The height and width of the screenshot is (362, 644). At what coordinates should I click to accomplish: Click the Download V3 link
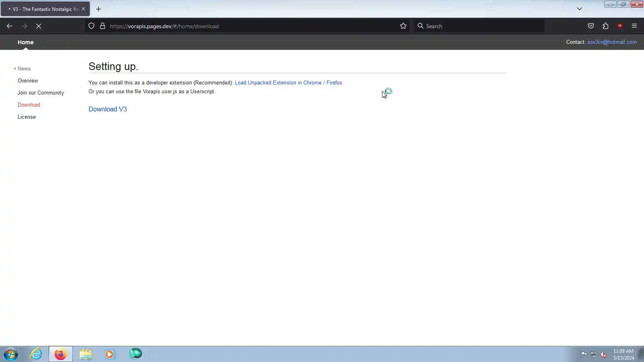coord(107,109)
